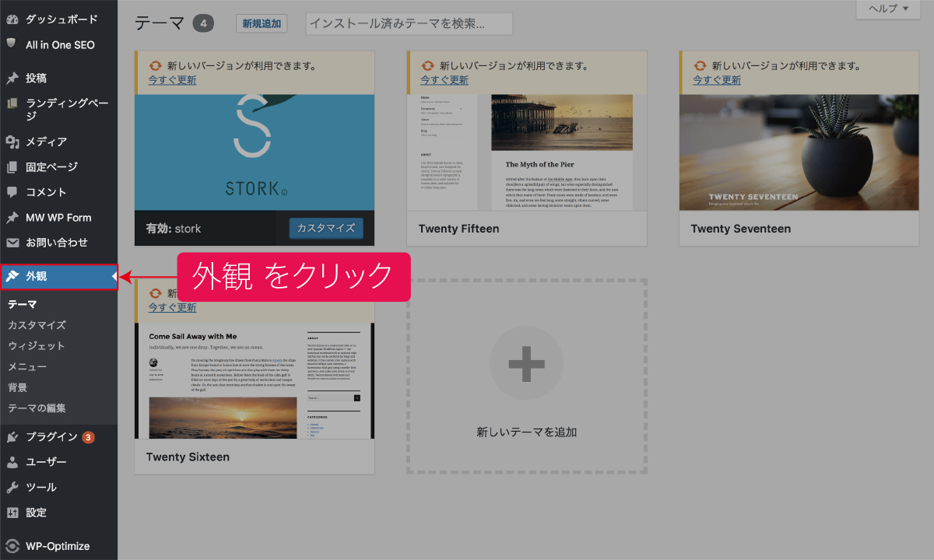This screenshot has width=934, height=560.
Task: Open the ヘルプ help dropdown
Action: click(x=887, y=9)
